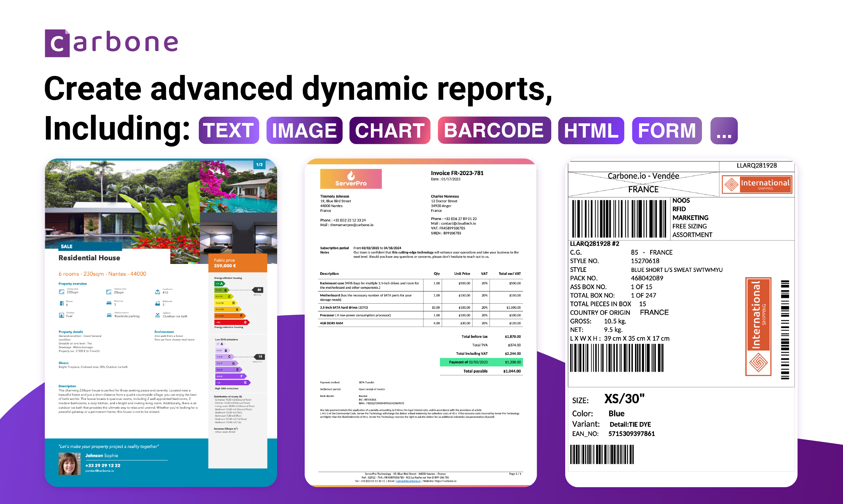Click the Land area icon showing 410
Viewport: 843px width, 504px height.
157,292
